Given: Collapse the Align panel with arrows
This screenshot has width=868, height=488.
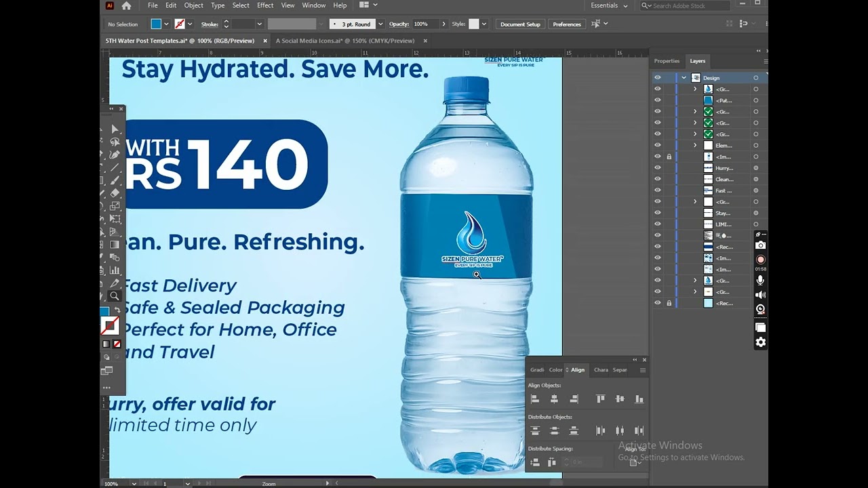Looking at the screenshot, I should (635, 360).
